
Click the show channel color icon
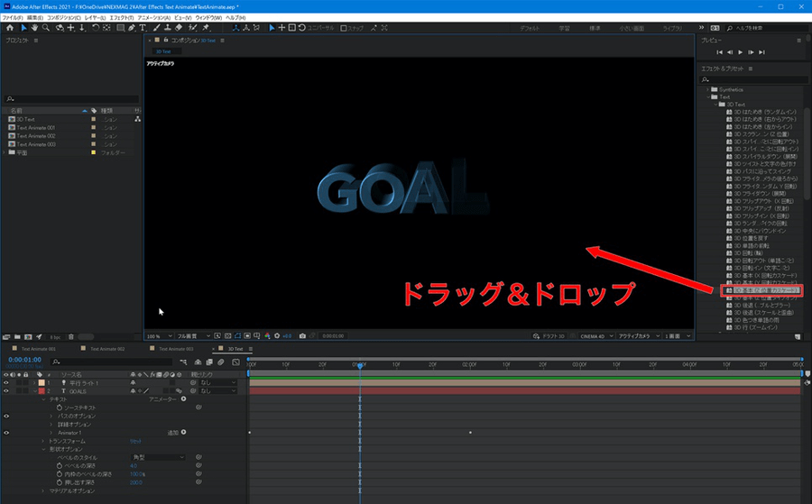pyautogui.click(x=267, y=335)
